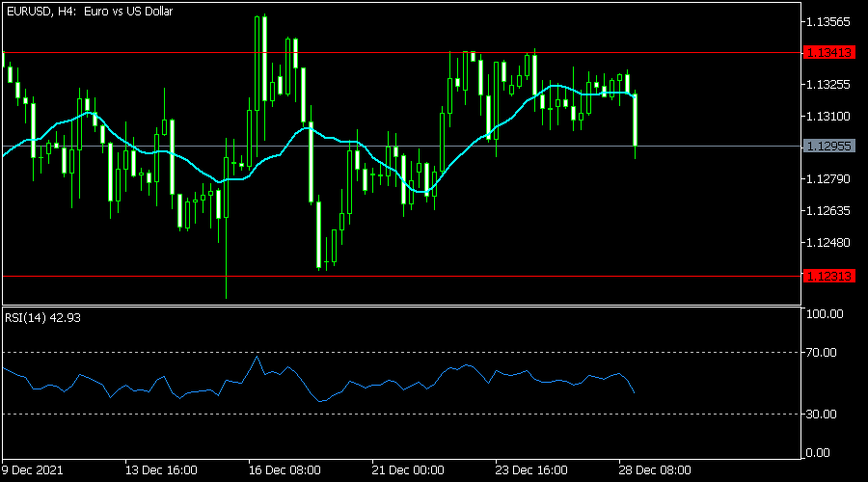Click the 9 Dec 2021 date label
Viewport: 868px width, 482px height.
pos(32,470)
